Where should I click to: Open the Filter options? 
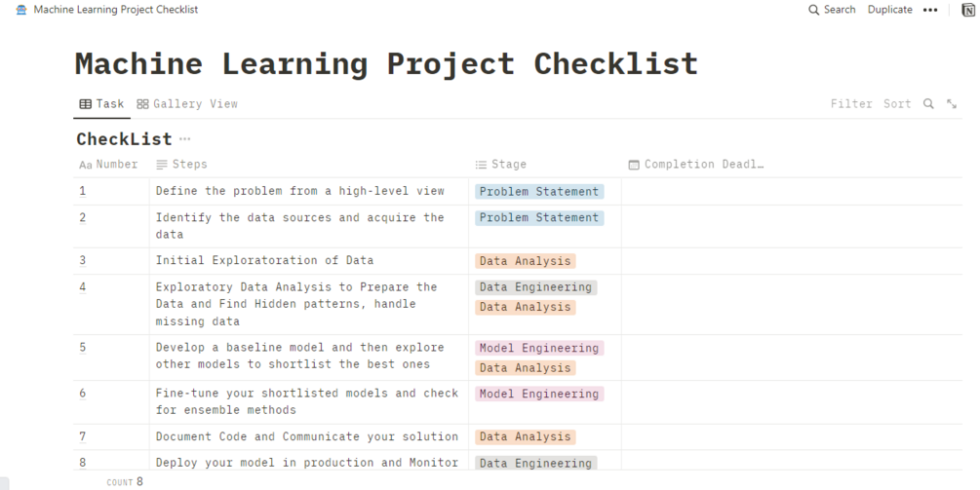click(851, 104)
